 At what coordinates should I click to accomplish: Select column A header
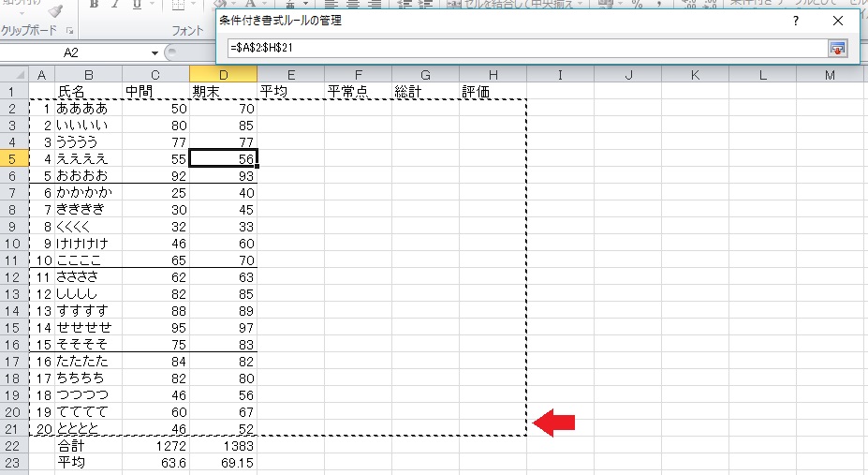(41, 75)
